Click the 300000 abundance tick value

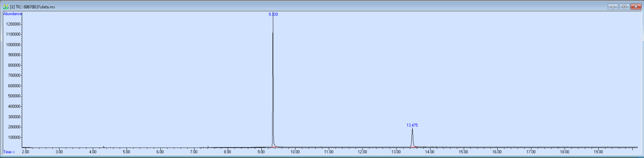pos(14,117)
